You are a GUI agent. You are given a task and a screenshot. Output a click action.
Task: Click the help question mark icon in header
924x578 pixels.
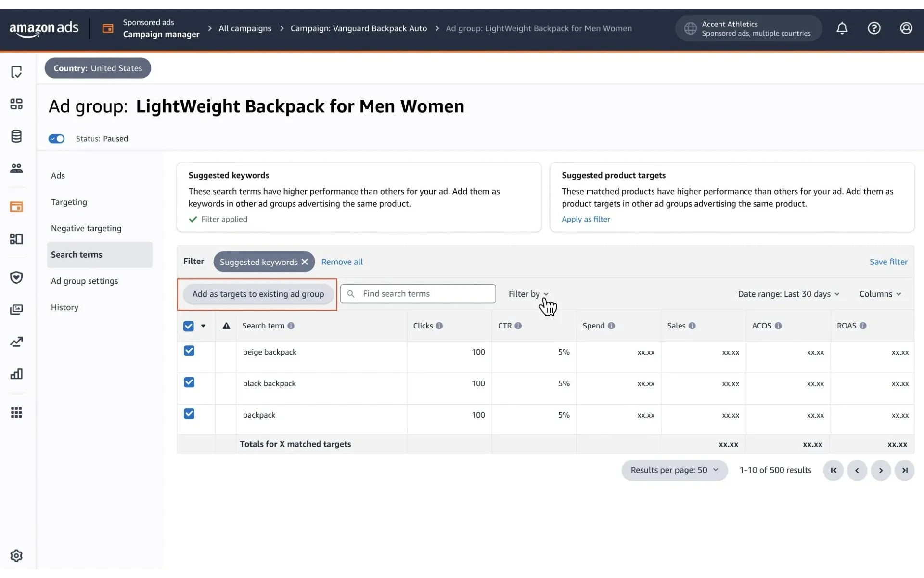(874, 28)
